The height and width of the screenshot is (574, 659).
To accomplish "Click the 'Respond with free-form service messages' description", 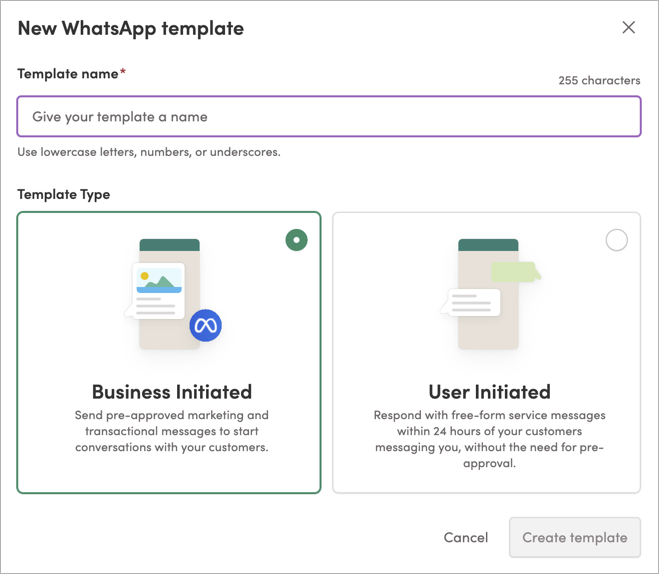I will pos(490,439).
